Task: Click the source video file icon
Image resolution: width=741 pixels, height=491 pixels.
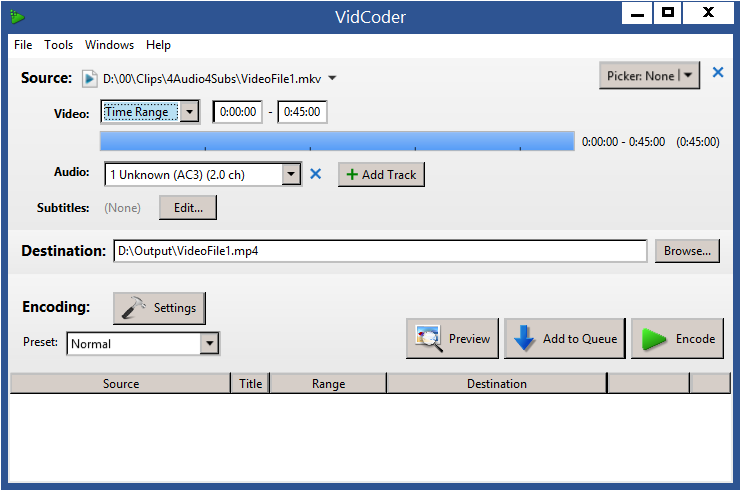Action: click(89, 78)
